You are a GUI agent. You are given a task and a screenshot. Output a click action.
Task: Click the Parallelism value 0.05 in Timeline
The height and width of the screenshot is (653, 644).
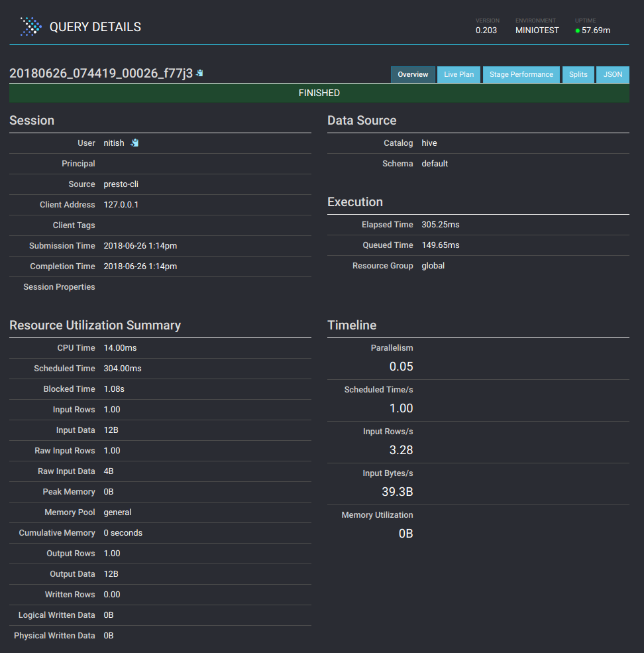[401, 367]
